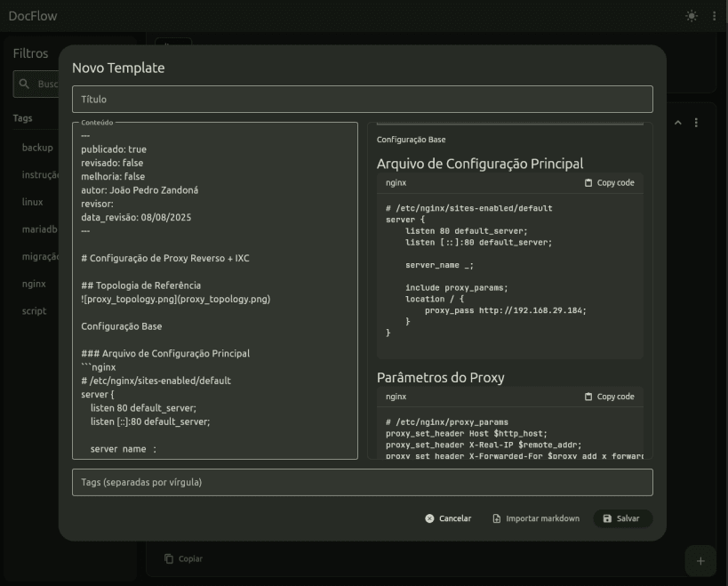Click the proxy_topology.png image markdown line
The height and width of the screenshot is (586, 728).
click(x=175, y=299)
